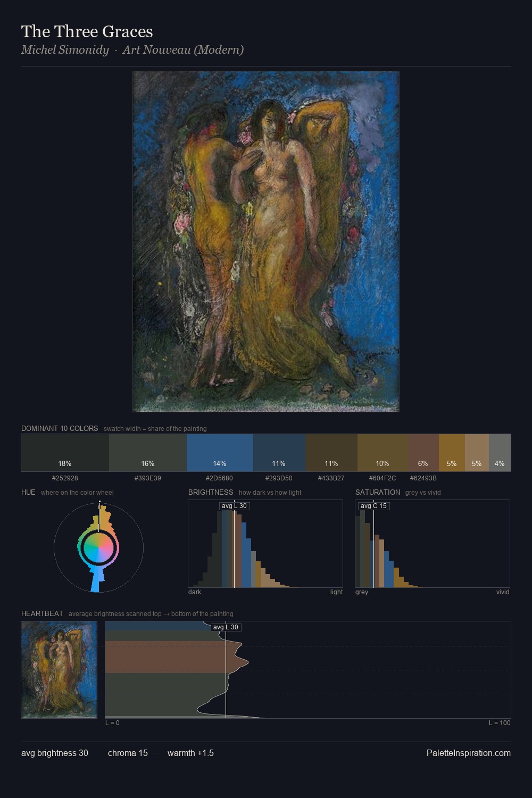Click the 'avg C 15' label
532x798 pixels.
coord(374,506)
